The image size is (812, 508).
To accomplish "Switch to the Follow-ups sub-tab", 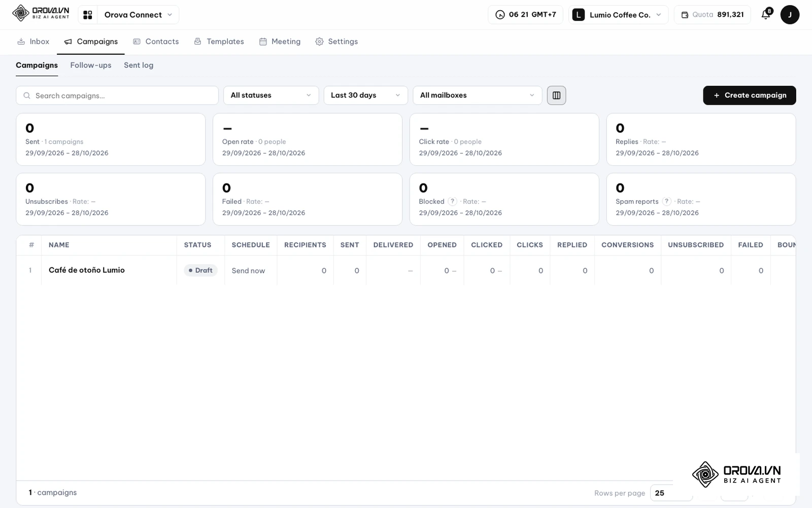I will click(x=91, y=65).
